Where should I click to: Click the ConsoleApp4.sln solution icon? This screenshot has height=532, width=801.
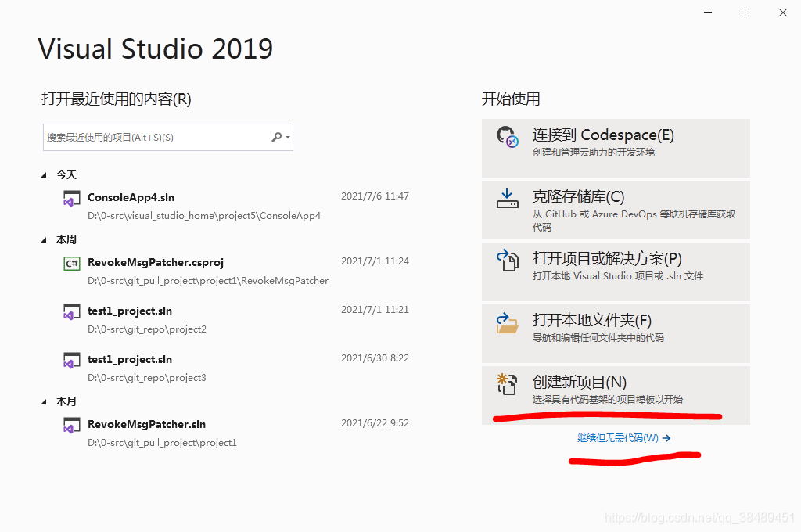point(71,198)
